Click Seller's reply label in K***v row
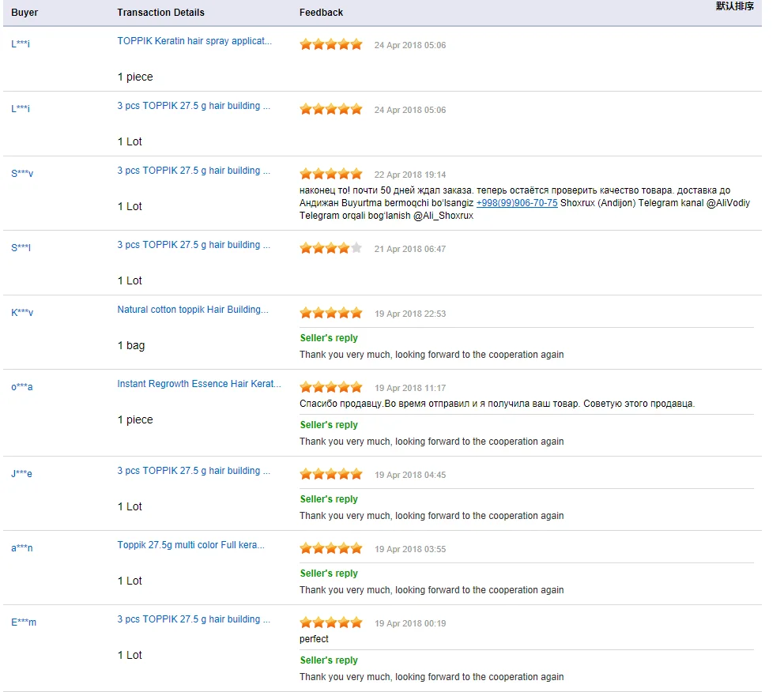 pyautogui.click(x=329, y=338)
